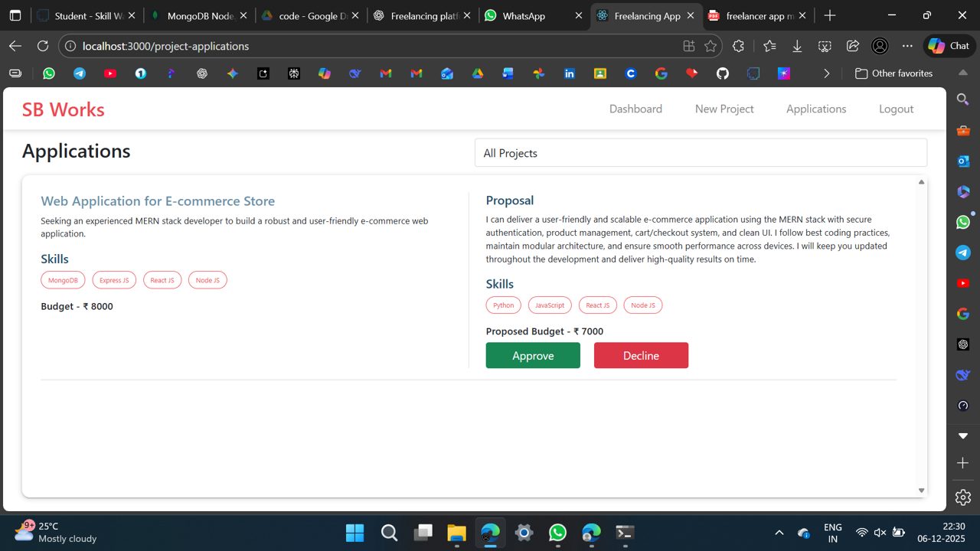Open the browser profile avatar
Screen dimensions: 980x551
click(x=880, y=46)
